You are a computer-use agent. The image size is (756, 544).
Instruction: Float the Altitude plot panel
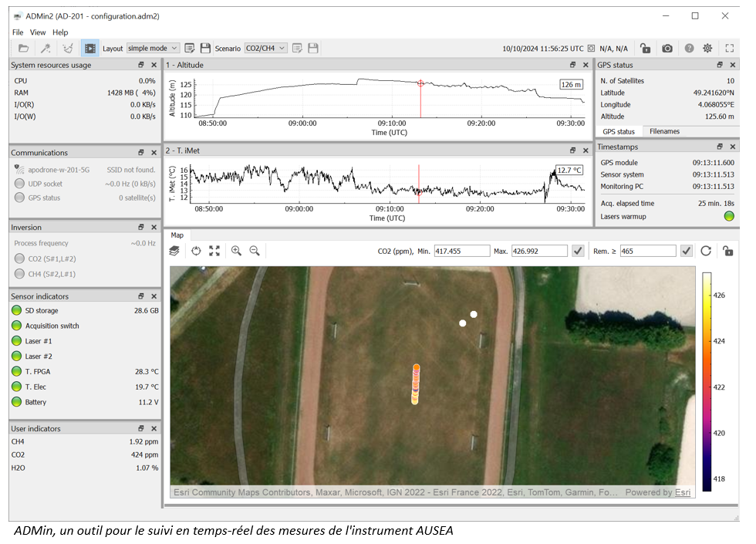tap(572, 65)
